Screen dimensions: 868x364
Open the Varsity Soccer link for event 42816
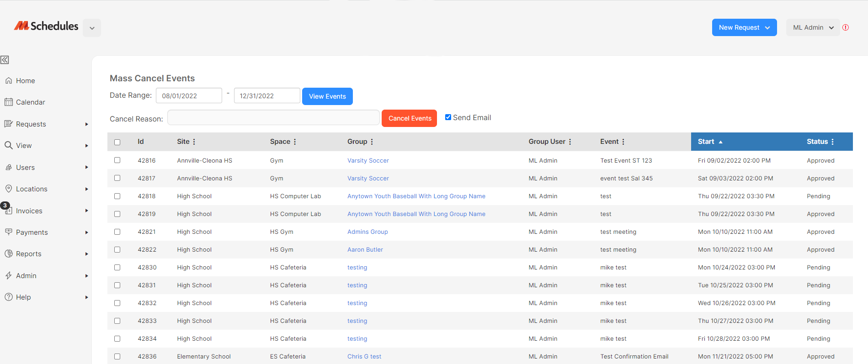coord(368,160)
